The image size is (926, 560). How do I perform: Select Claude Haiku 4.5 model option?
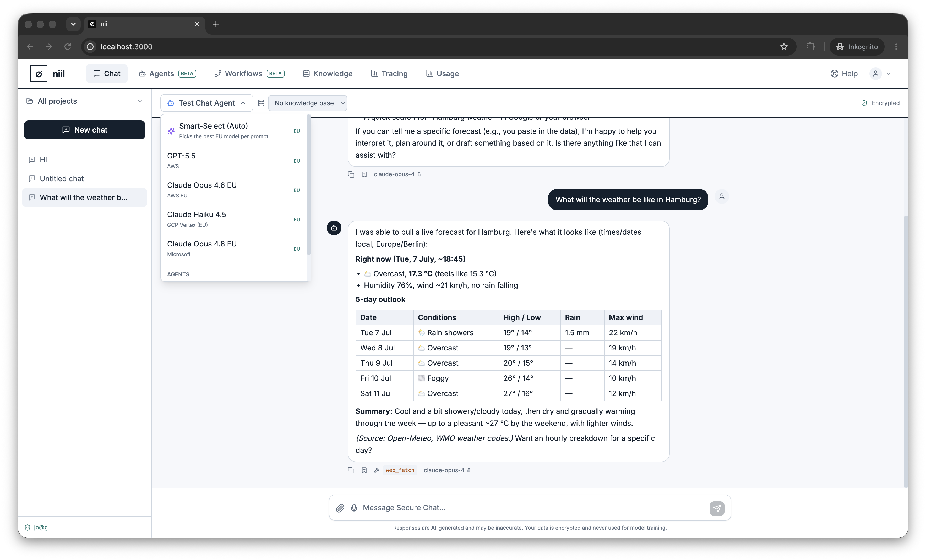[233, 219]
